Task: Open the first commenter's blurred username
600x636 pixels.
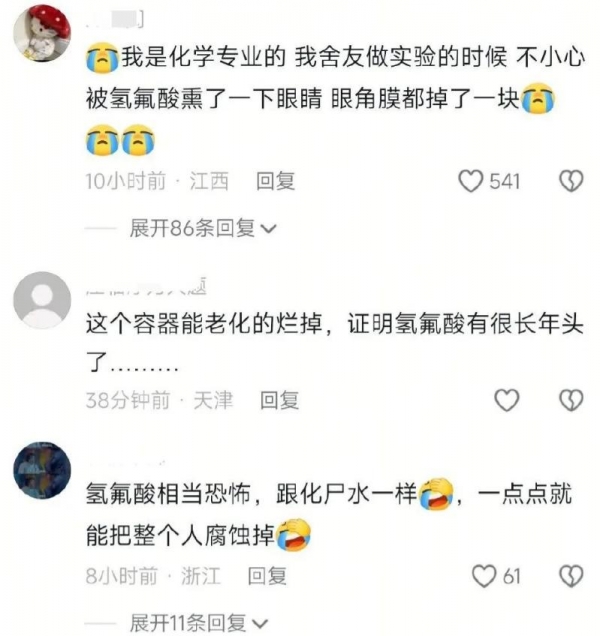Action: point(116,19)
